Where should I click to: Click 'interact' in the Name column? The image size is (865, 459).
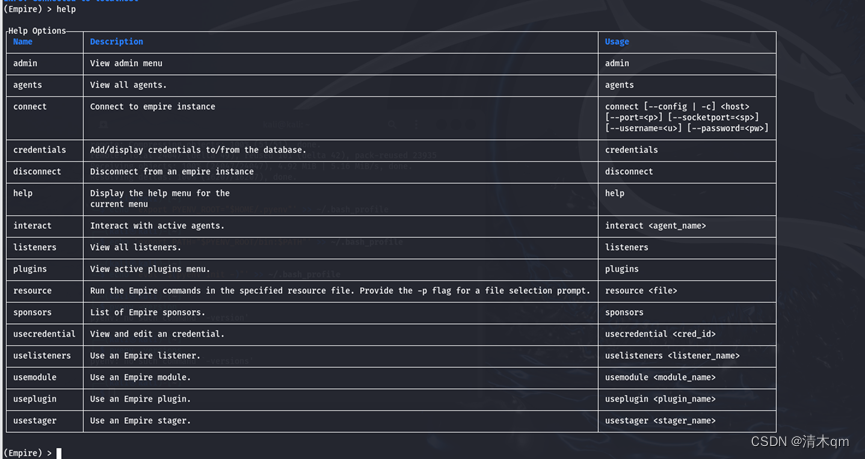tap(32, 226)
